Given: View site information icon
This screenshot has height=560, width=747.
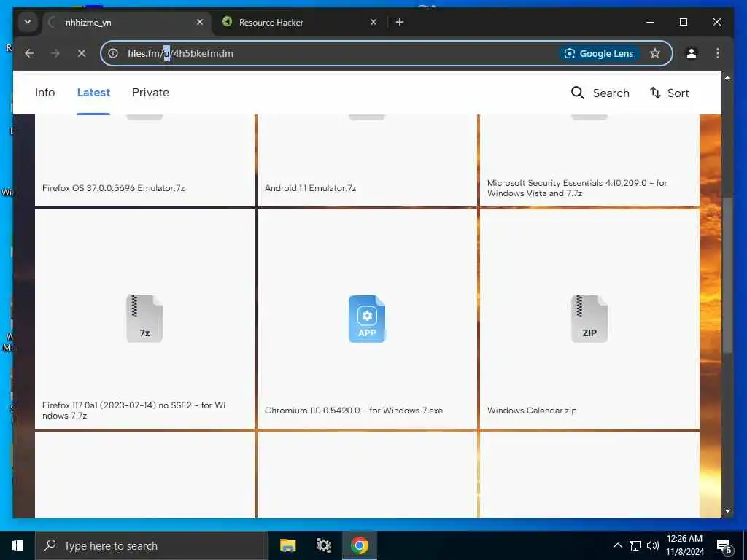Looking at the screenshot, I should [113, 53].
